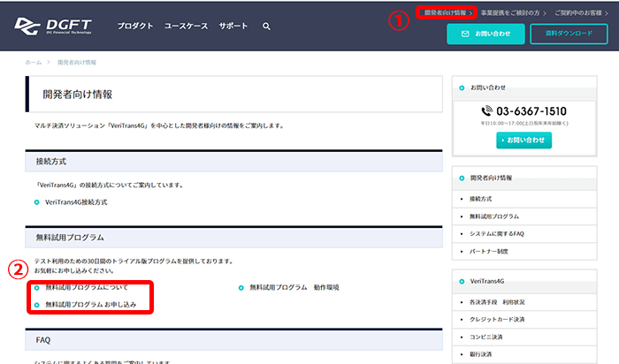Open 無料試用プログラムについて link
619x364 pixels.
87,287
